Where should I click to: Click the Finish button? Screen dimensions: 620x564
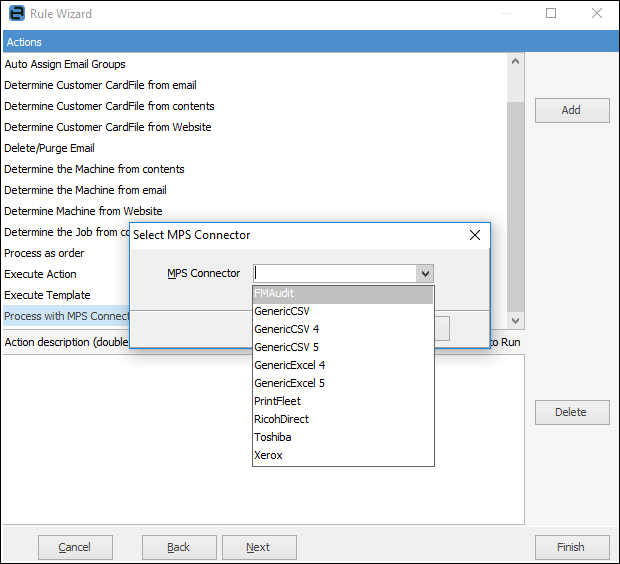(x=572, y=547)
